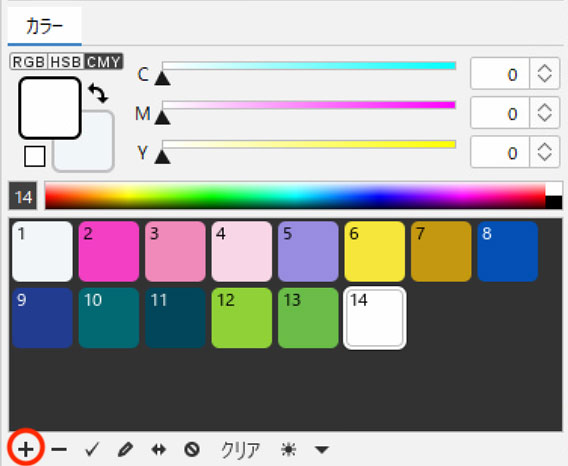Click the stepper arrows for C value
This screenshot has height=466, width=568.
(x=544, y=74)
